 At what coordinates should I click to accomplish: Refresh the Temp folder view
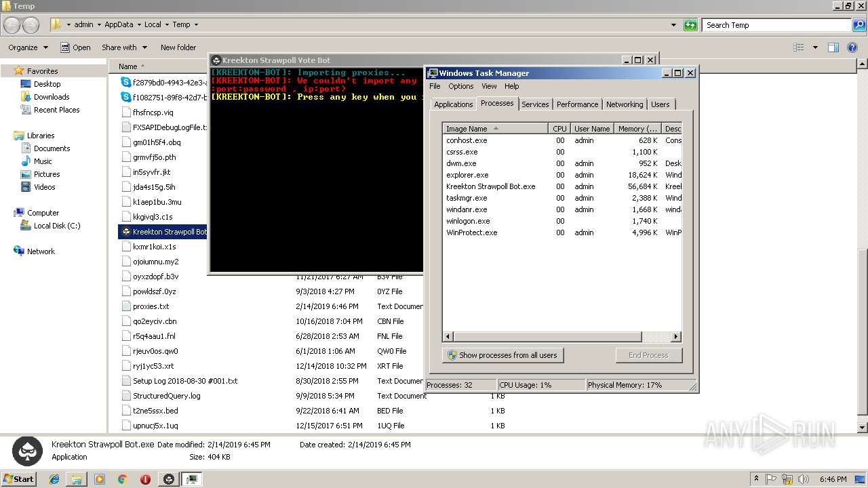coord(690,25)
